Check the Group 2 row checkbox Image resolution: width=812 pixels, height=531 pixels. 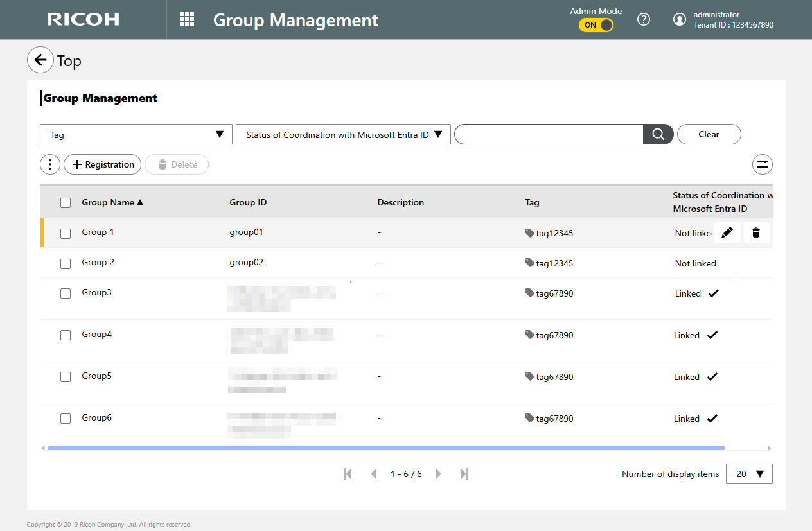pos(66,263)
